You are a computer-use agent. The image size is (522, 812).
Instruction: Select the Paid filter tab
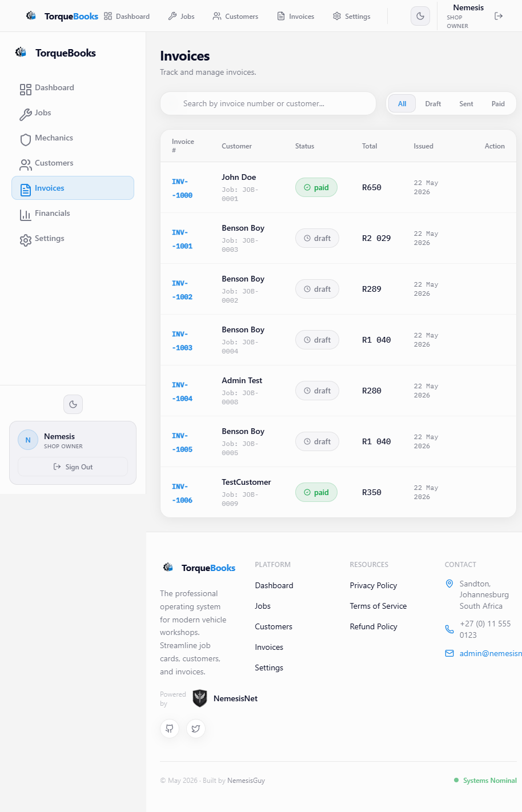498,103
